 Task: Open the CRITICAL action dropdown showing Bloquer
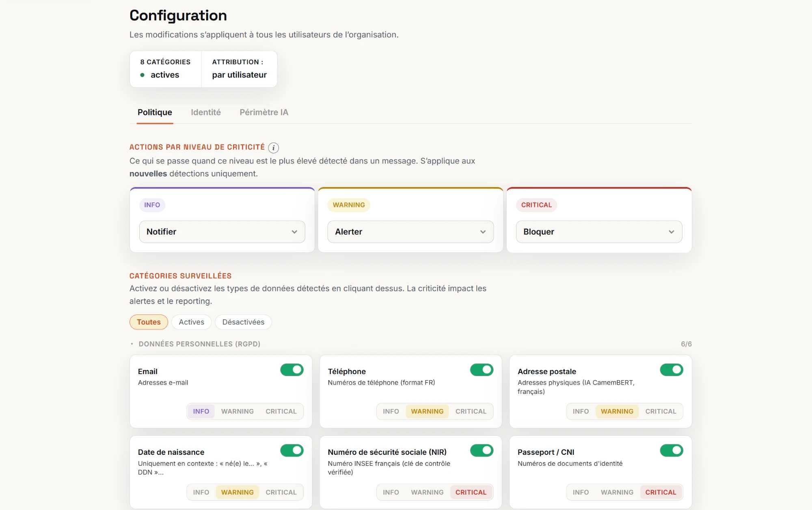599,232
